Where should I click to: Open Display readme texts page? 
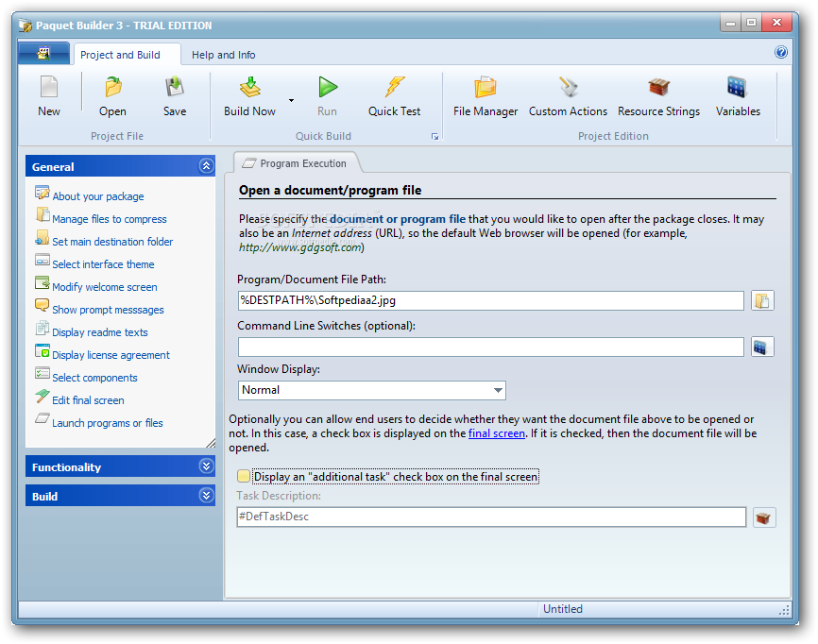[x=99, y=332]
